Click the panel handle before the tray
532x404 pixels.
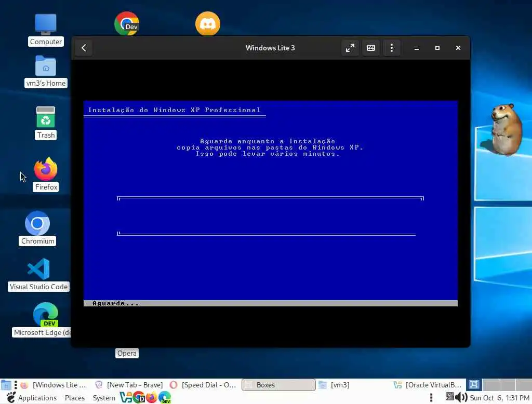pyautogui.click(x=431, y=398)
